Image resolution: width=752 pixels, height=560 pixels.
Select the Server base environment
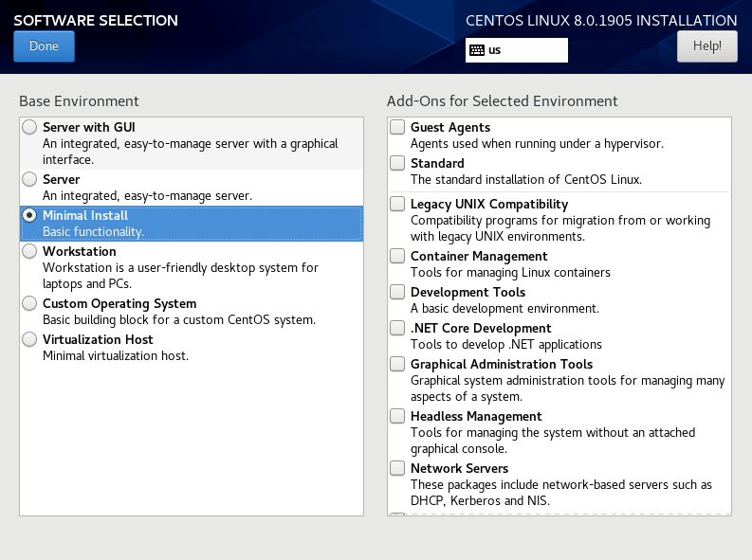tap(29, 179)
